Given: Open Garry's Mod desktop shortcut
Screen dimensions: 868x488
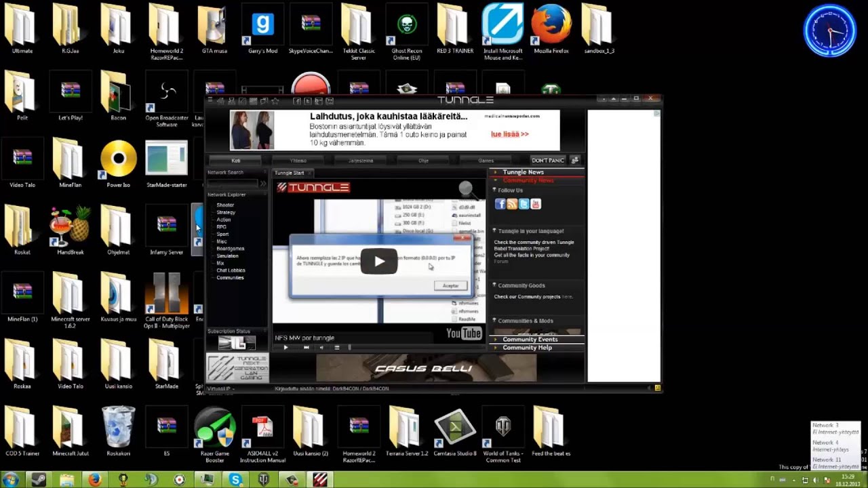Looking at the screenshot, I should (262, 30).
